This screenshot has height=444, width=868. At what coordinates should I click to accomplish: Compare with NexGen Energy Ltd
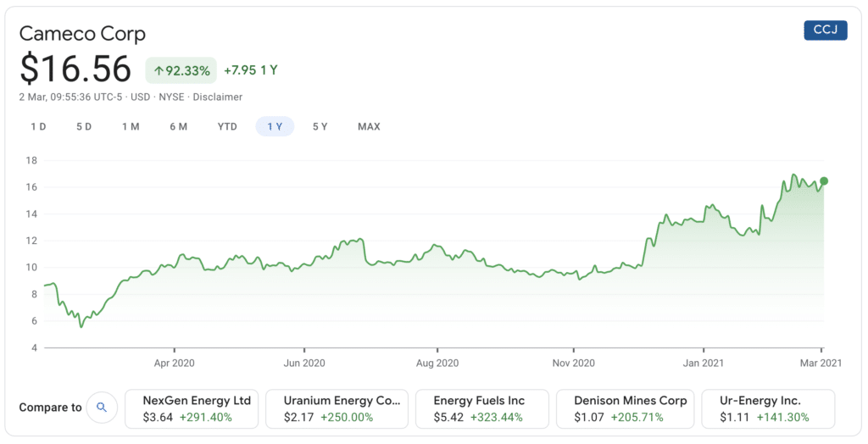tap(192, 408)
